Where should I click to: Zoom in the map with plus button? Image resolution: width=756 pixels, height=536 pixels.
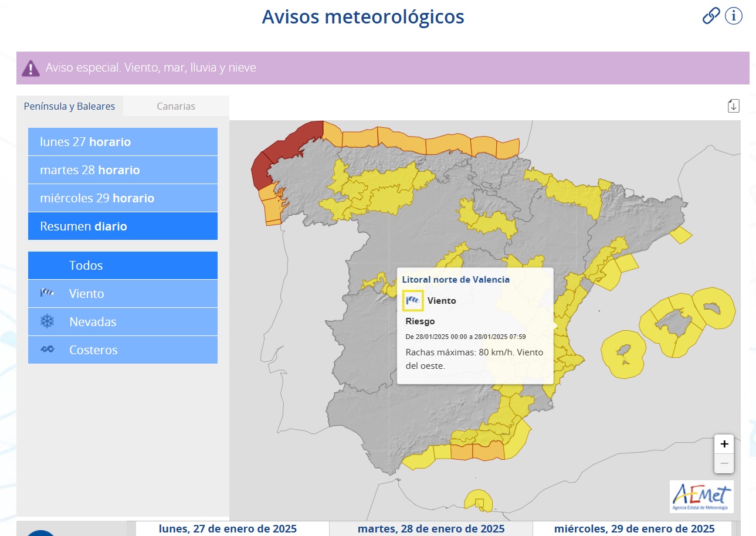[724, 445]
